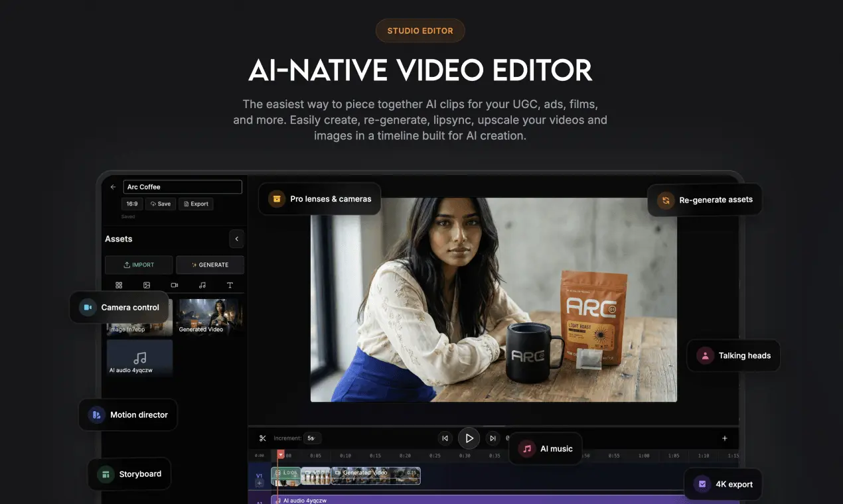Click the video preview of woman with coffee
Screen dimensions: 843x504
pyautogui.click(x=494, y=300)
